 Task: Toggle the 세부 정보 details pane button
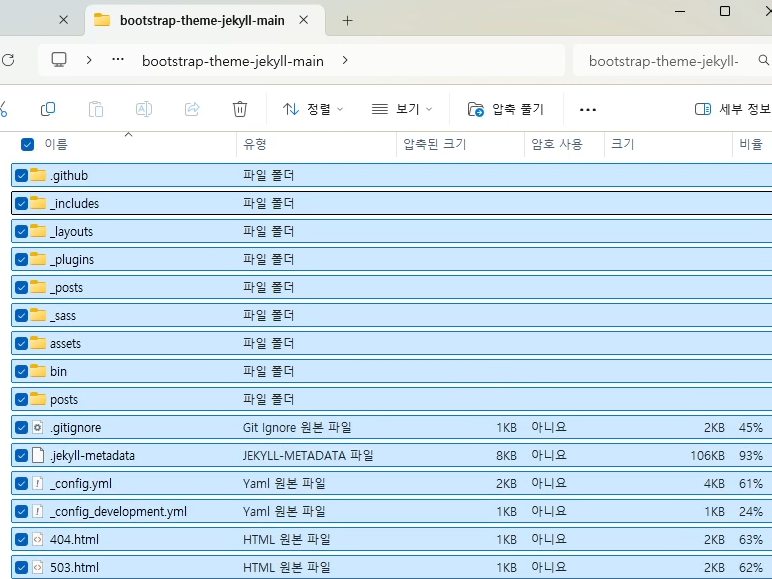[733, 109]
